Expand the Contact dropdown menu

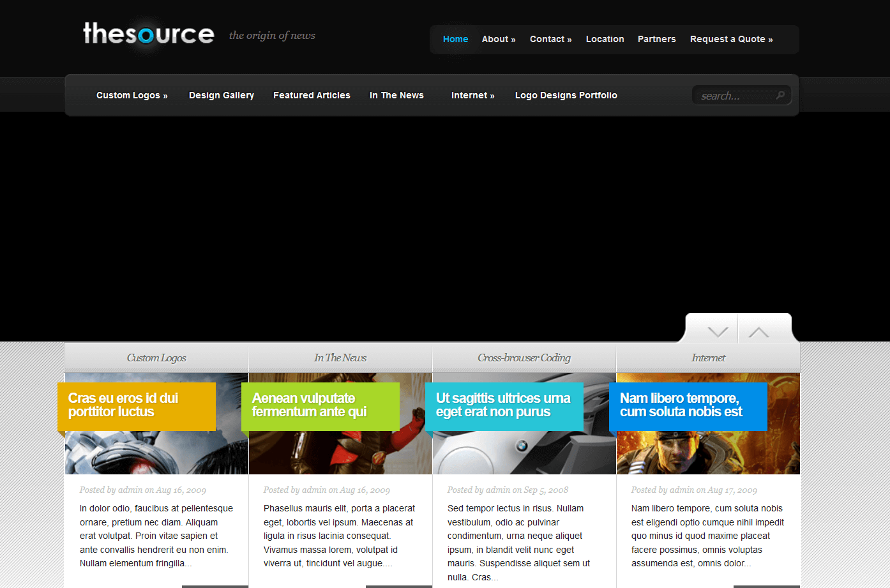pos(550,39)
